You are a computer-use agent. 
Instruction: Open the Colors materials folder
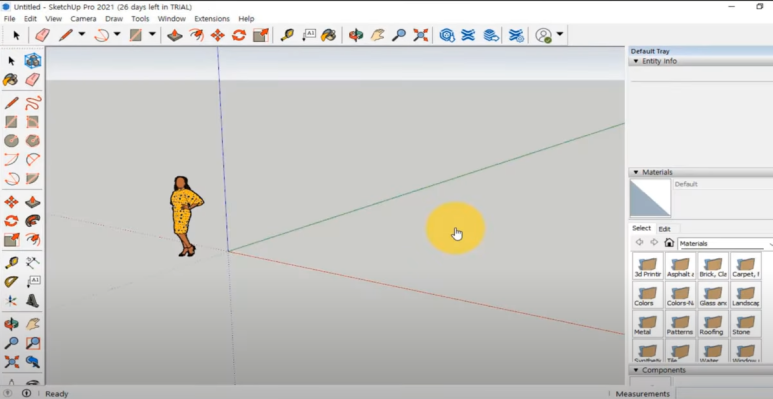pos(647,295)
